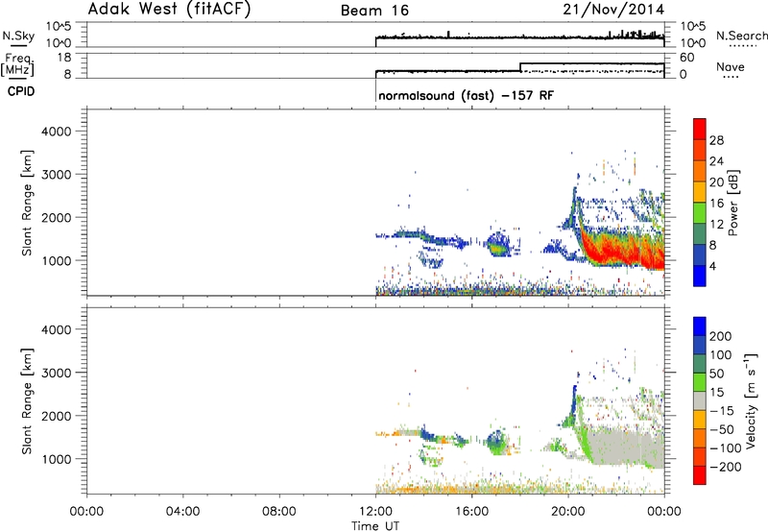Click the '08:00' time tick label

(x=279, y=512)
